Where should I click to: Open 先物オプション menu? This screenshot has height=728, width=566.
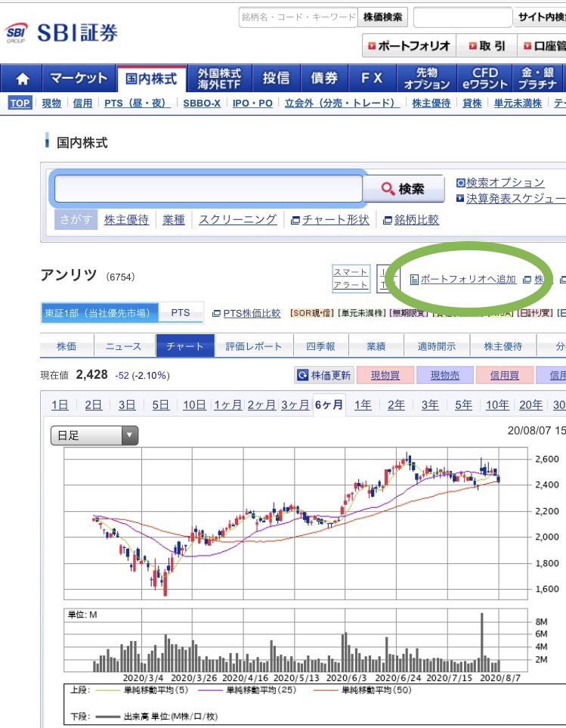coord(427,79)
